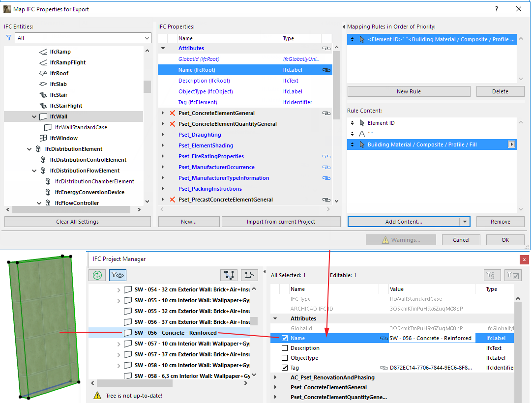This screenshot has height=403, width=532.
Task: Click Add Content... button
Action: [404, 222]
